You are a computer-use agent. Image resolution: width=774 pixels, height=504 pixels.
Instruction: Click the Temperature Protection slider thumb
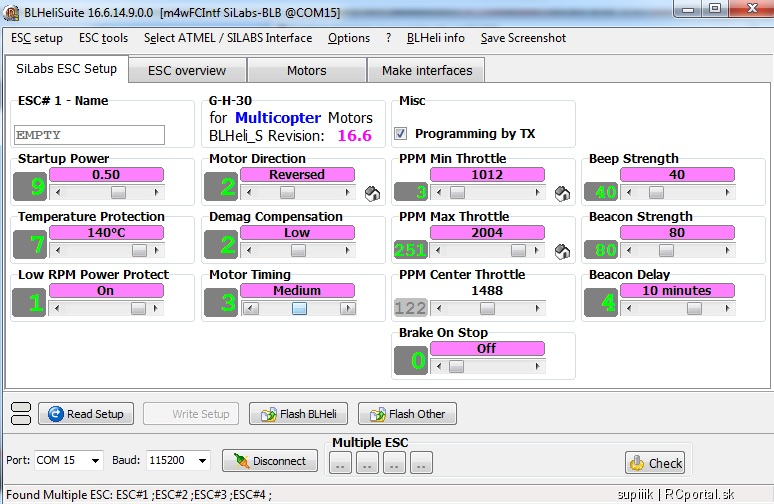(139, 250)
